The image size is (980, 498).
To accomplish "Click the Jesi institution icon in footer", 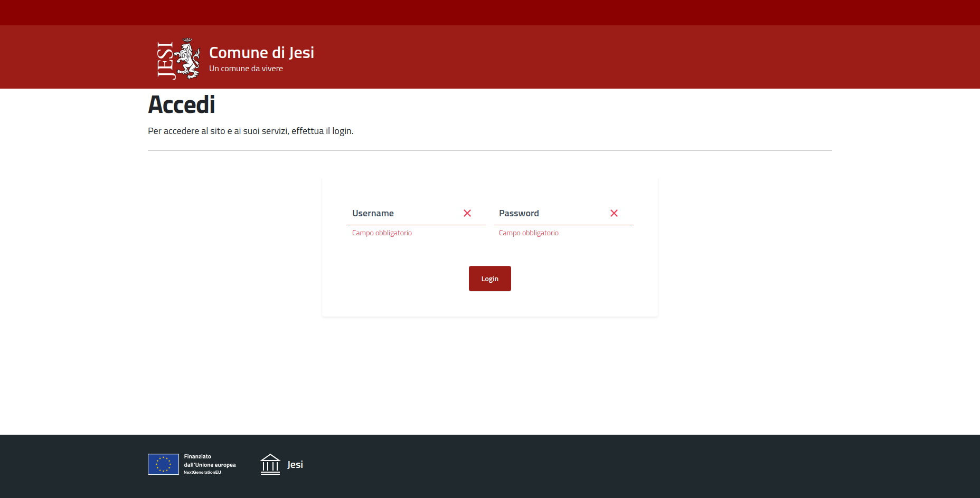I will coord(271,464).
